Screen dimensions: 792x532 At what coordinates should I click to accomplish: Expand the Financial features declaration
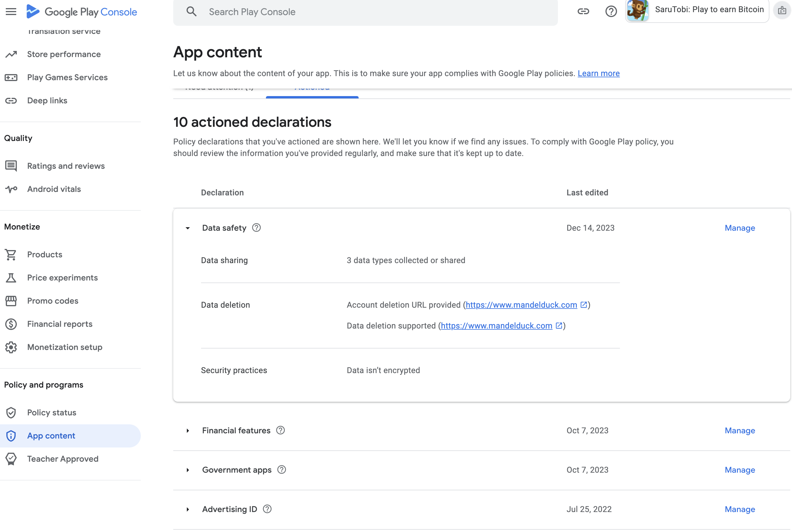[x=187, y=431]
